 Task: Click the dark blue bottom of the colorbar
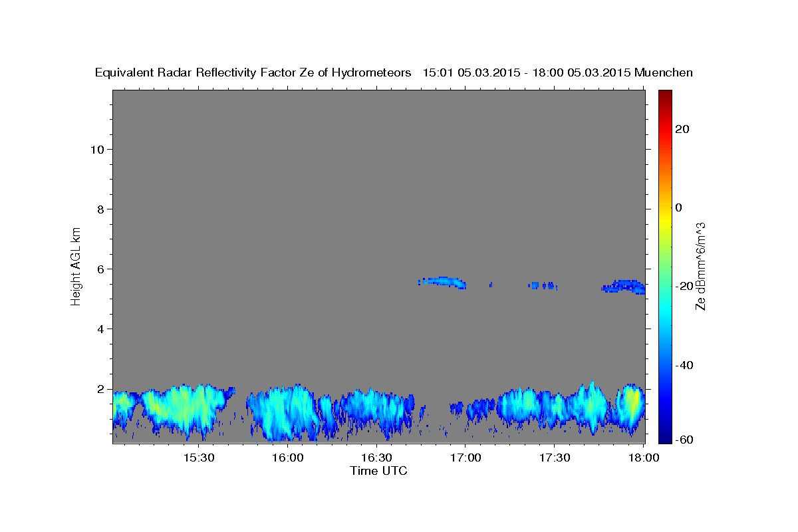click(665, 436)
